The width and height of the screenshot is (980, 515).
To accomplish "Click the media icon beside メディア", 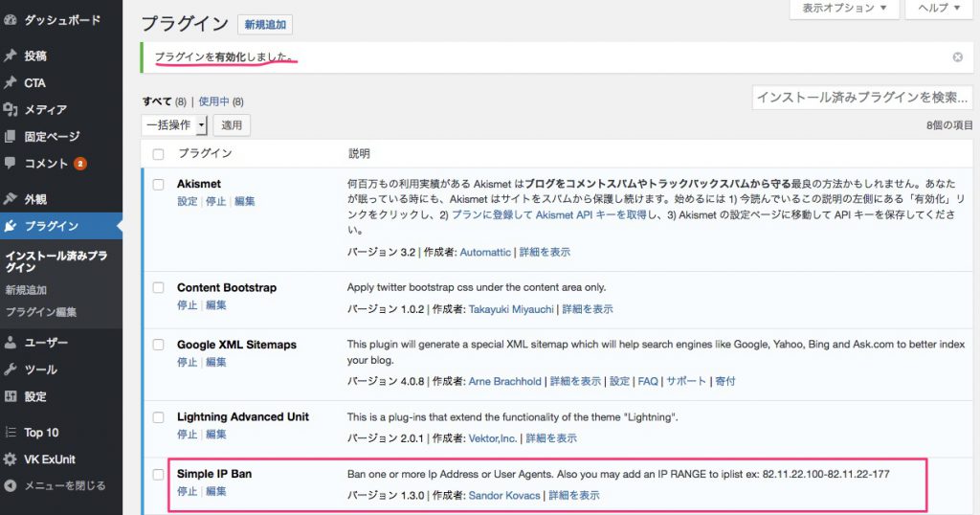I will [x=10, y=109].
